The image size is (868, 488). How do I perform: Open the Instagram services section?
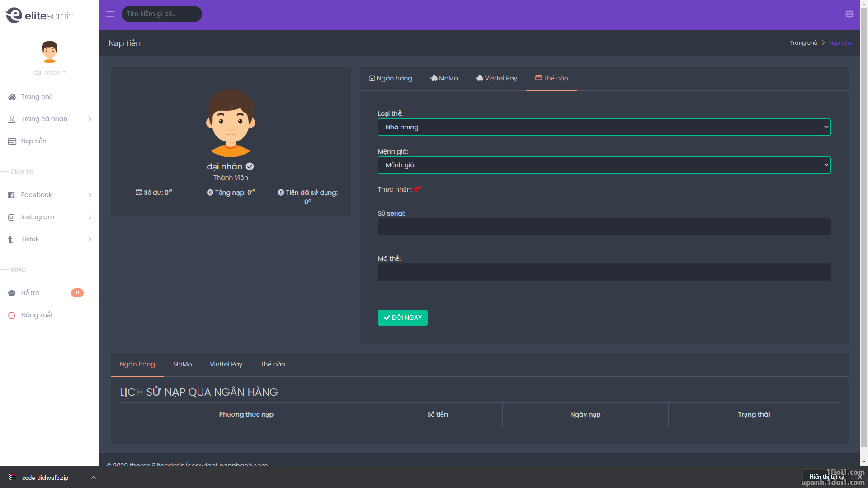point(37,217)
